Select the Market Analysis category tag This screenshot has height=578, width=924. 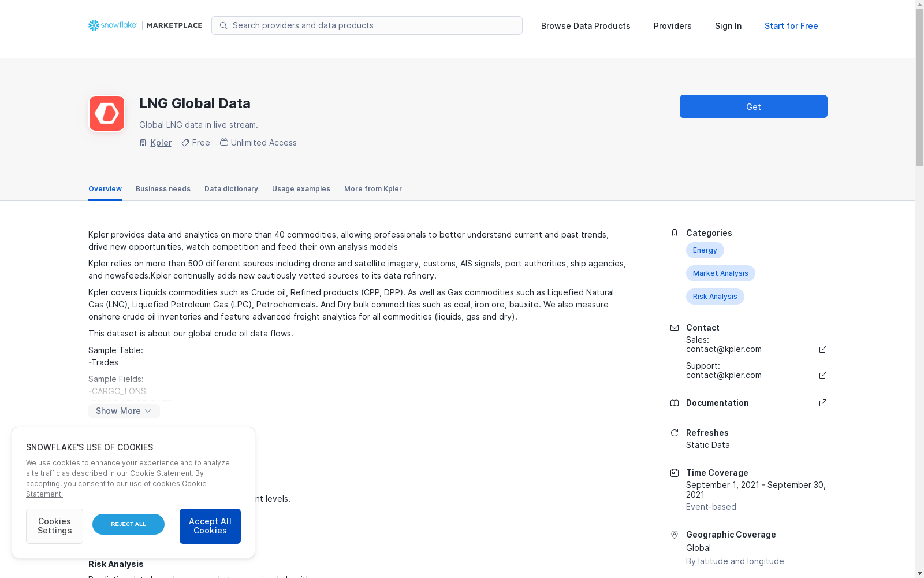721,273
